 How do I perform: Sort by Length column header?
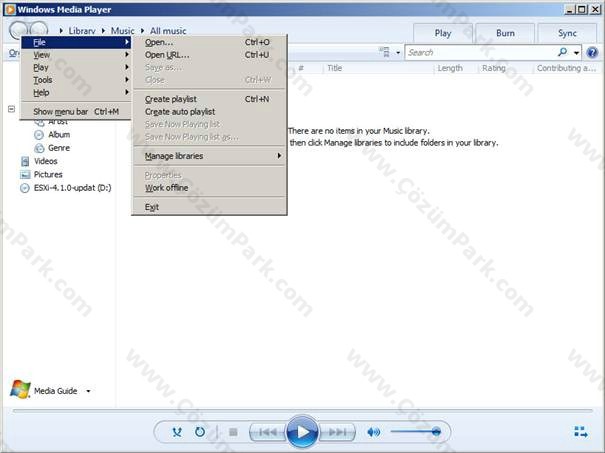click(x=450, y=68)
